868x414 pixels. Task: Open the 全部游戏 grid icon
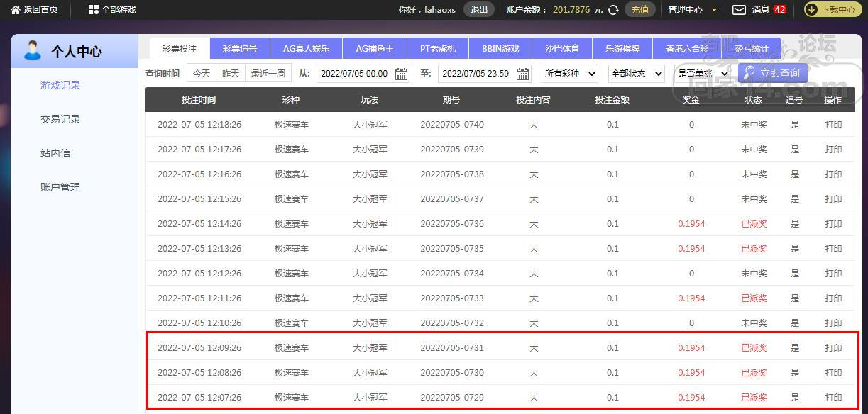coord(94,10)
